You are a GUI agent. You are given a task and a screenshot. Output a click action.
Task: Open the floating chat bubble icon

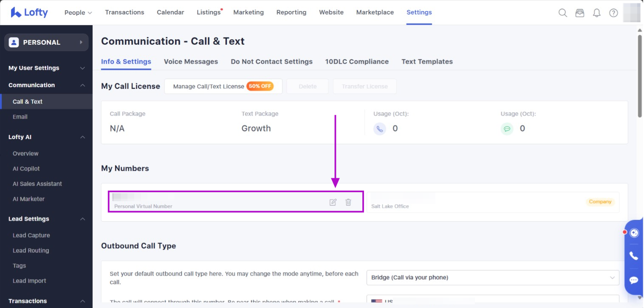[x=634, y=280]
